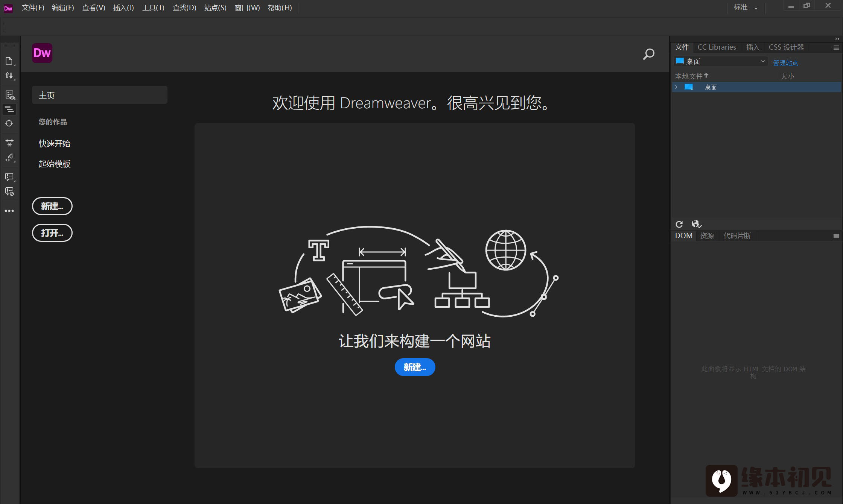Click the small Dw icon in title bar

(x=8, y=8)
